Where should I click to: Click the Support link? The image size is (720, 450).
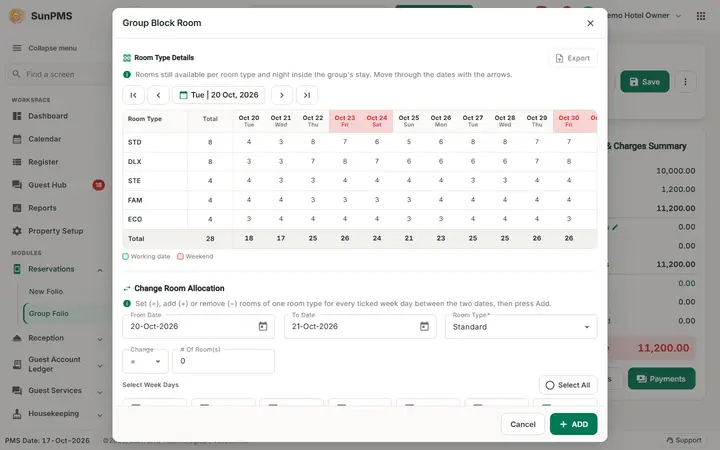tap(684, 440)
